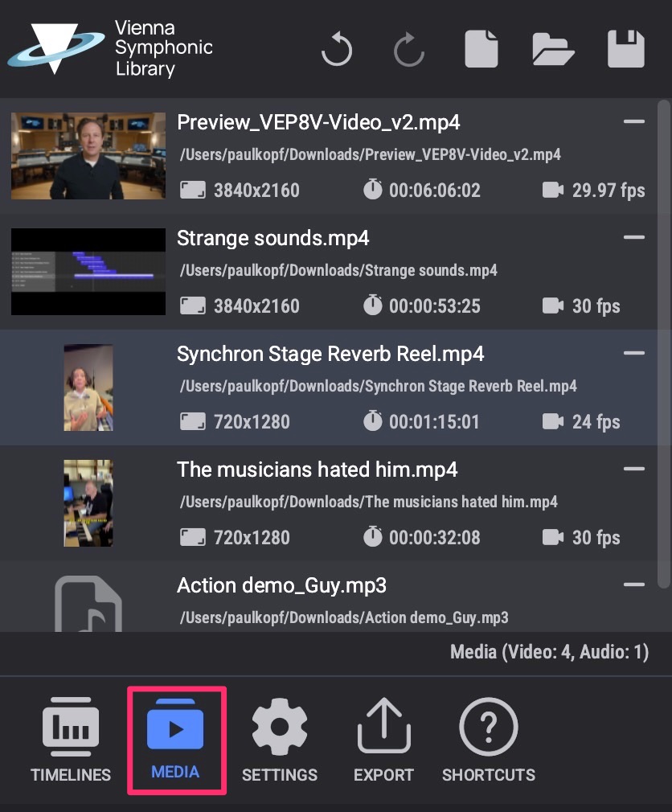The height and width of the screenshot is (812, 672).
Task: Click the redo arrow icon
Action: [x=409, y=50]
